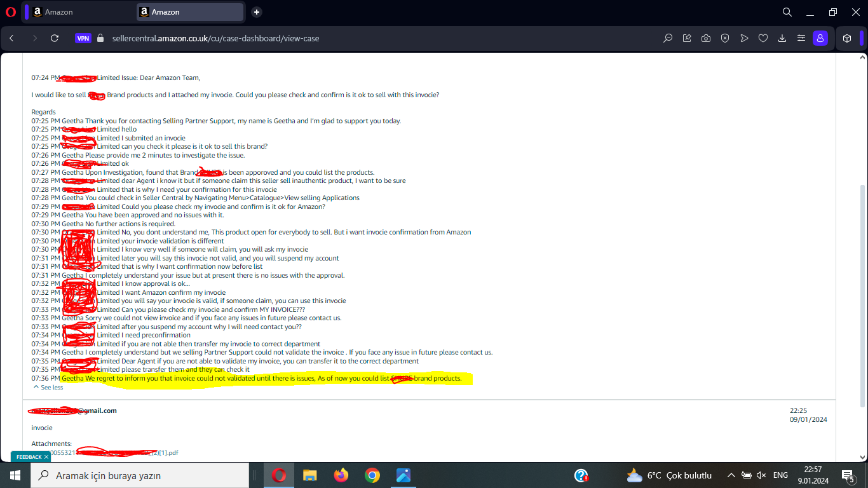Click the 'Regards' line
The image size is (868, 488).
[x=44, y=112]
